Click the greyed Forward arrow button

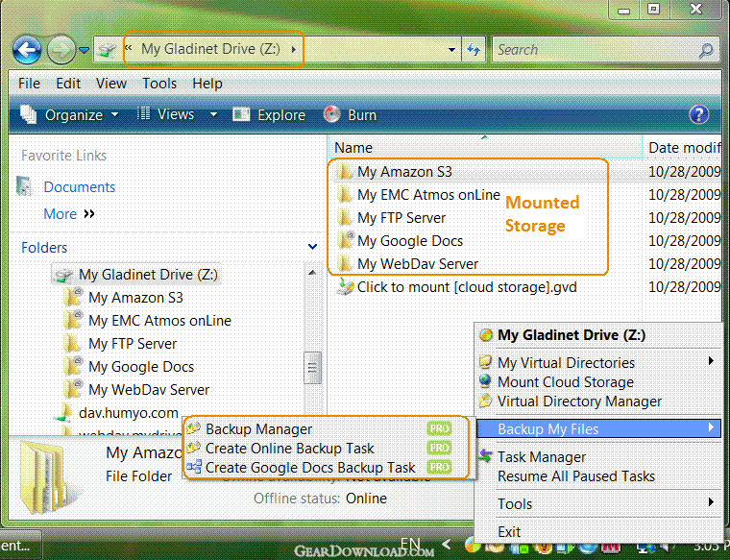[61, 49]
